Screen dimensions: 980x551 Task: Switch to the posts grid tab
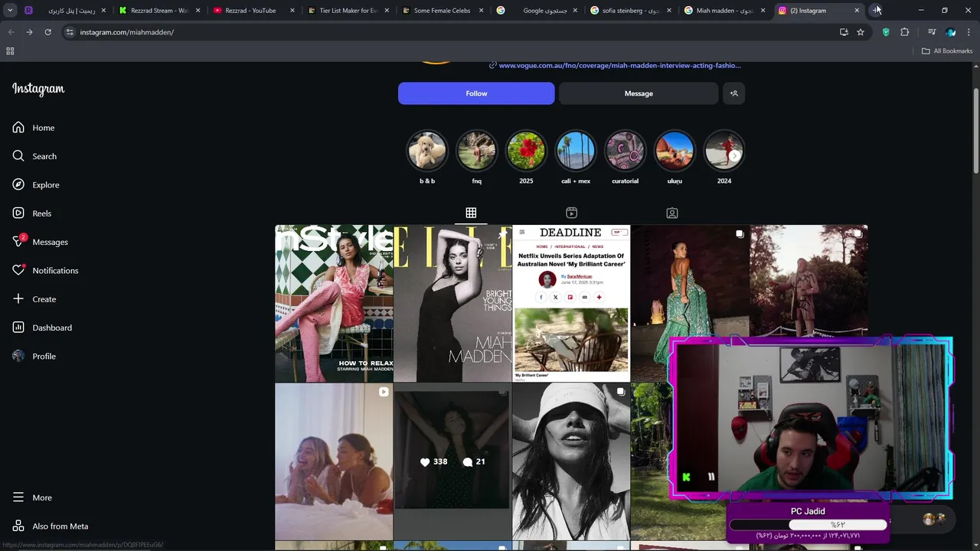click(x=471, y=213)
